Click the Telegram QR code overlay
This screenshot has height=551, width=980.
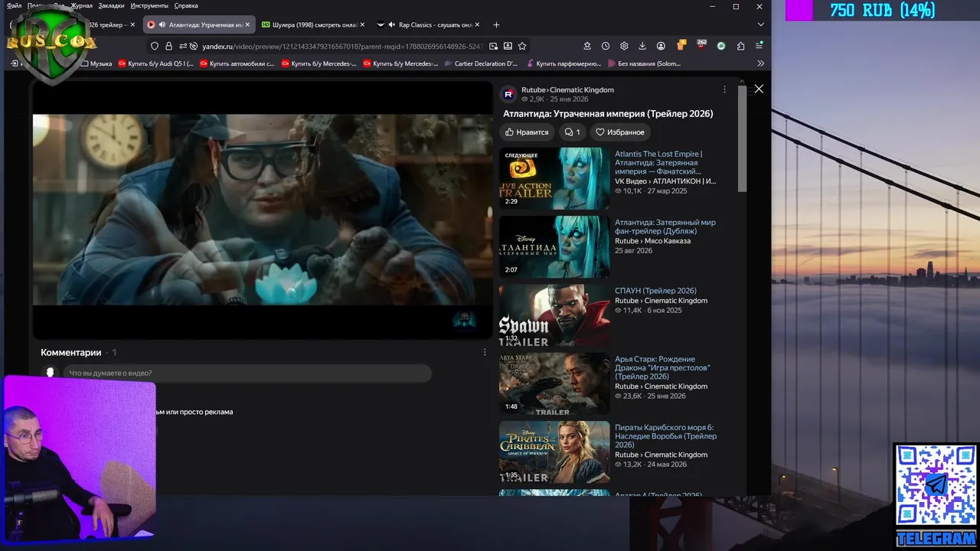[936, 486]
